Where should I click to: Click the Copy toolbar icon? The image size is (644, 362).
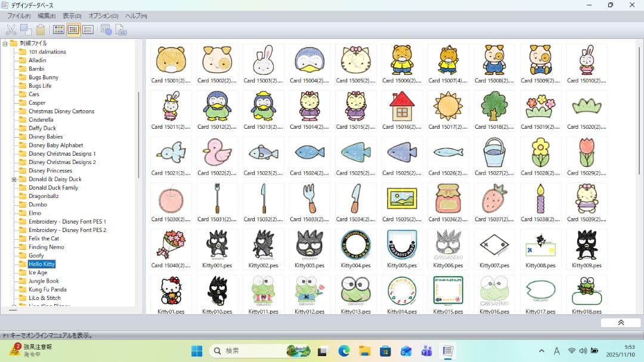point(26,30)
